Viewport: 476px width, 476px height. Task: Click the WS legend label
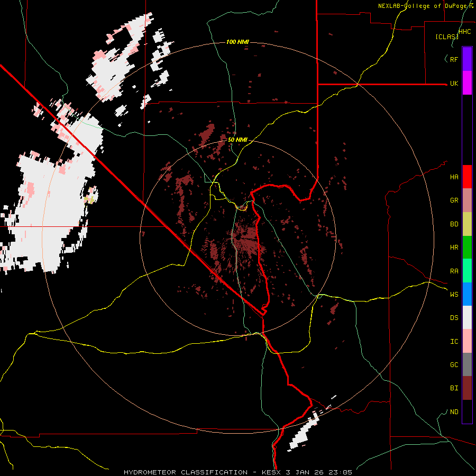pyautogui.click(x=454, y=295)
